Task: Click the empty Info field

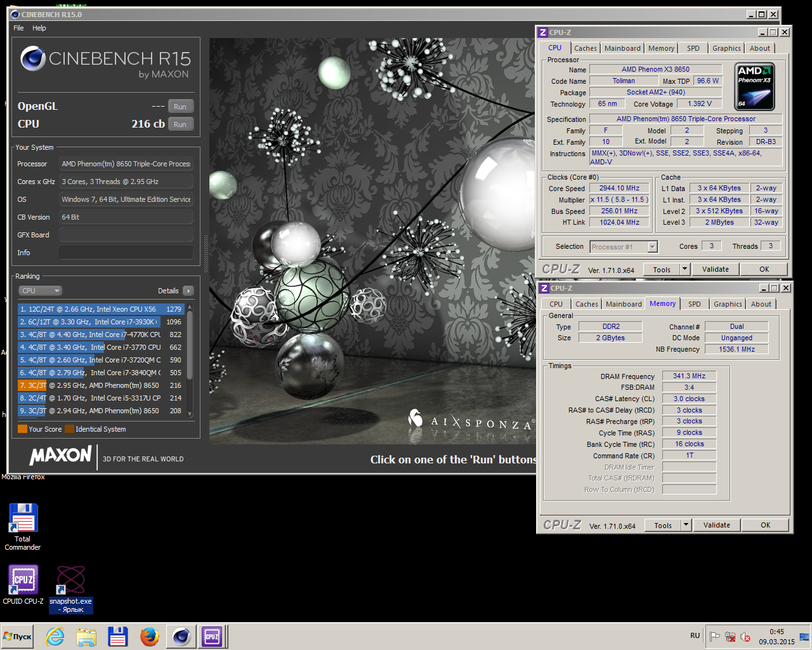Action: (126, 253)
